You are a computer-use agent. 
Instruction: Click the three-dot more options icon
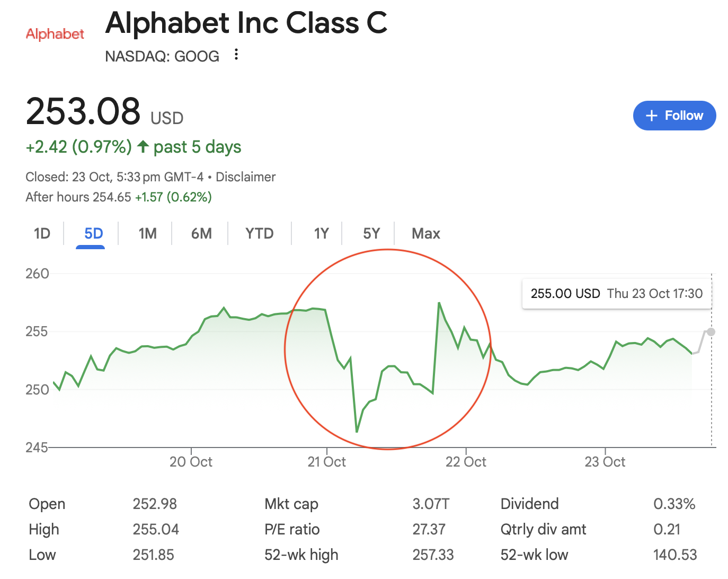pos(236,55)
